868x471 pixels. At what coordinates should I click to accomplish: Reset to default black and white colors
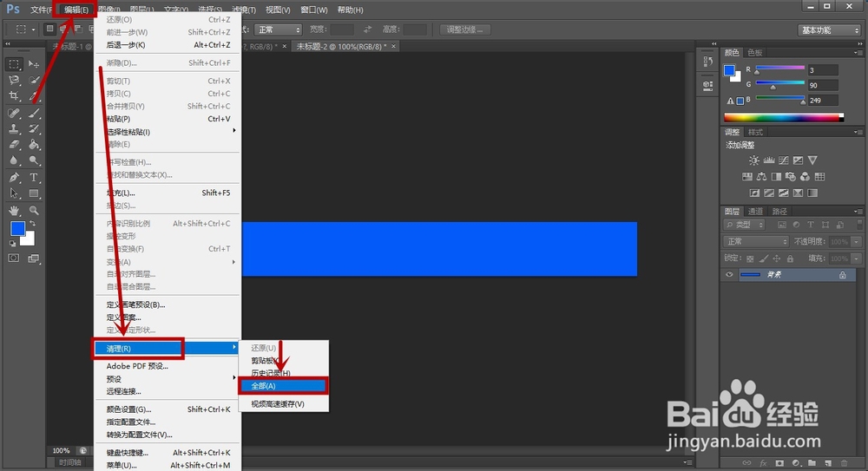pos(13,244)
